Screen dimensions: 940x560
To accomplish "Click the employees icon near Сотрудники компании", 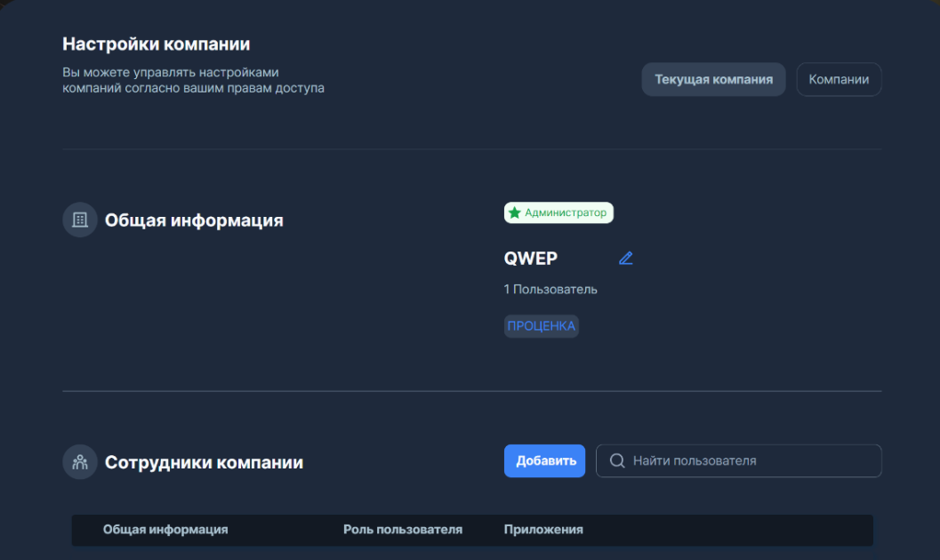I will [x=79, y=461].
